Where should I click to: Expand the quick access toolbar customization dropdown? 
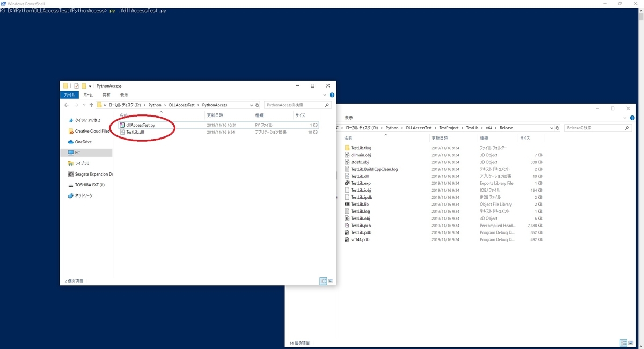tap(90, 86)
